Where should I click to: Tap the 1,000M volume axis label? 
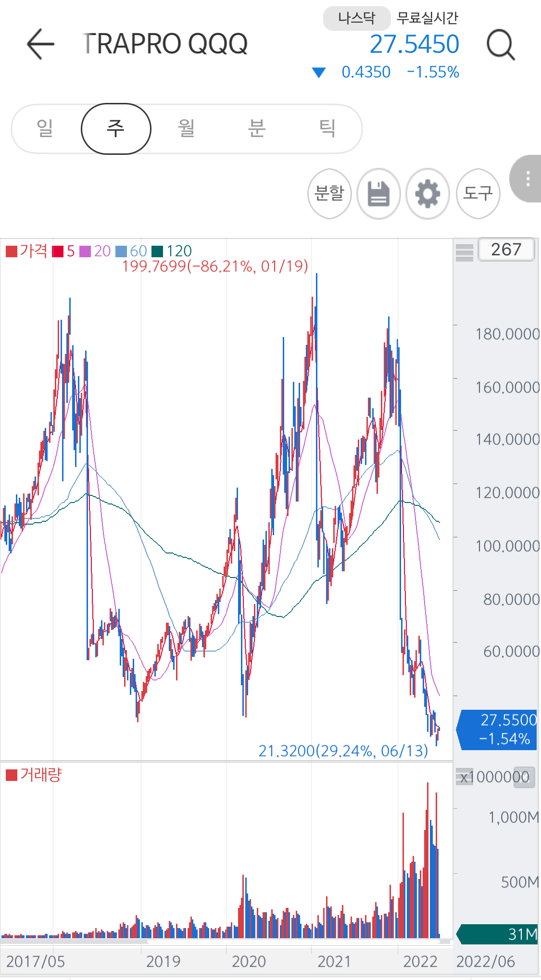514,817
